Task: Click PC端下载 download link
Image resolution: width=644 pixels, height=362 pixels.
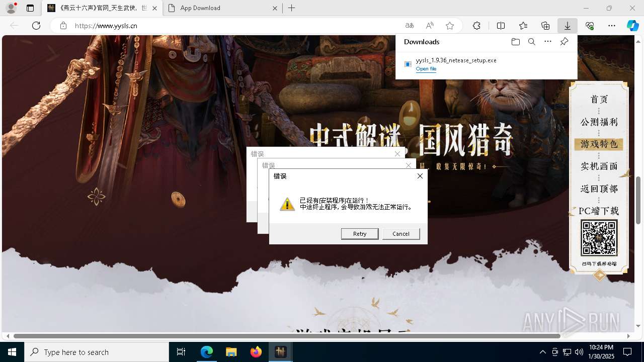Action: point(599,211)
